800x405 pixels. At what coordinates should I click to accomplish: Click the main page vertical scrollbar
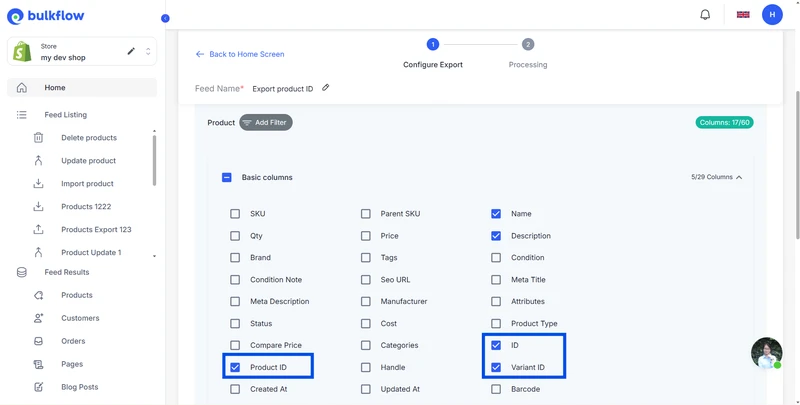(x=797, y=164)
